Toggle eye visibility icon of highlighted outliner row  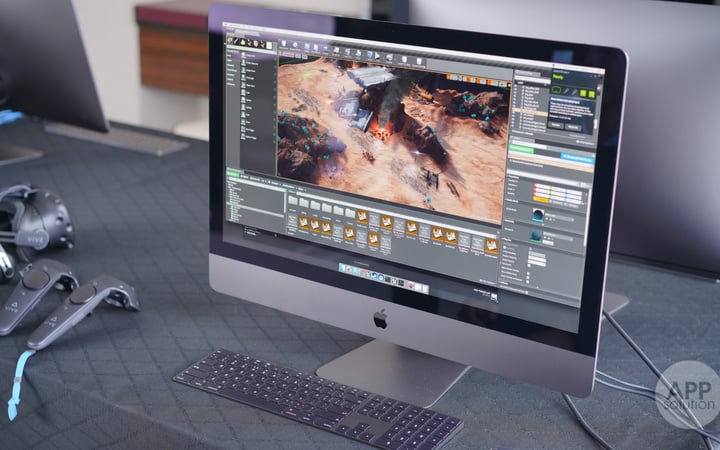[513, 110]
